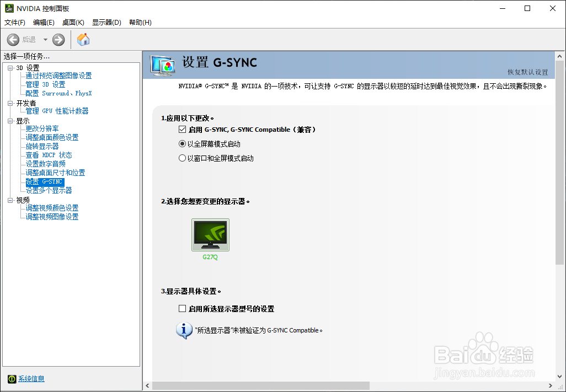
Task: Open 设置数字音频 page
Action: (45, 164)
